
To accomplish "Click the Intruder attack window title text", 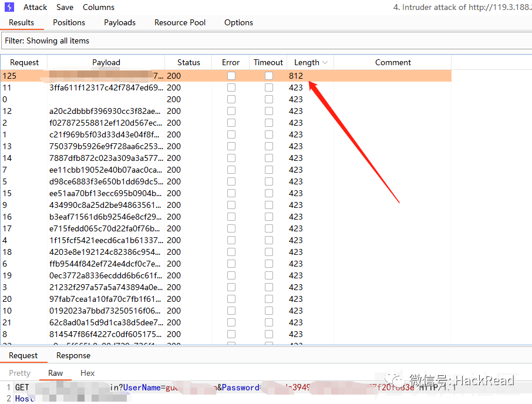I will pyautogui.click(x=463, y=7).
